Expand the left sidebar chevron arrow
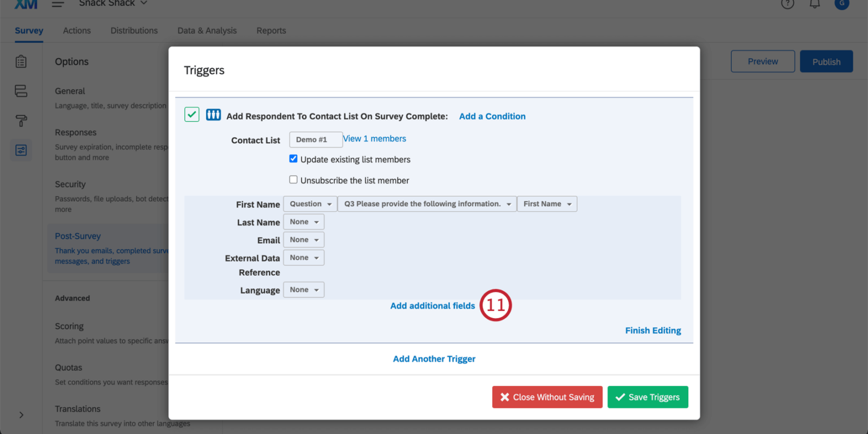868x434 pixels. (x=21, y=415)
